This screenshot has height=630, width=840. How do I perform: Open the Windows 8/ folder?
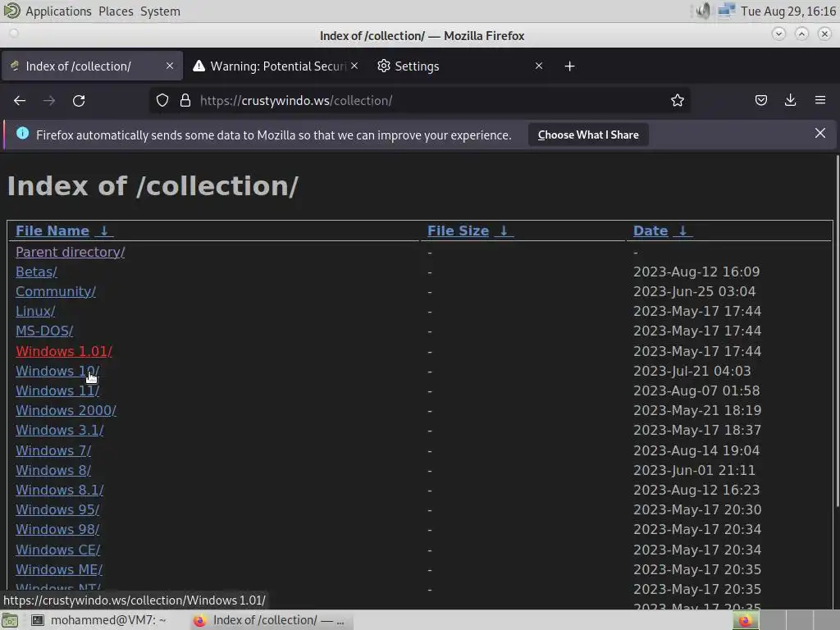pyautogui.click(x=53, y=470)
